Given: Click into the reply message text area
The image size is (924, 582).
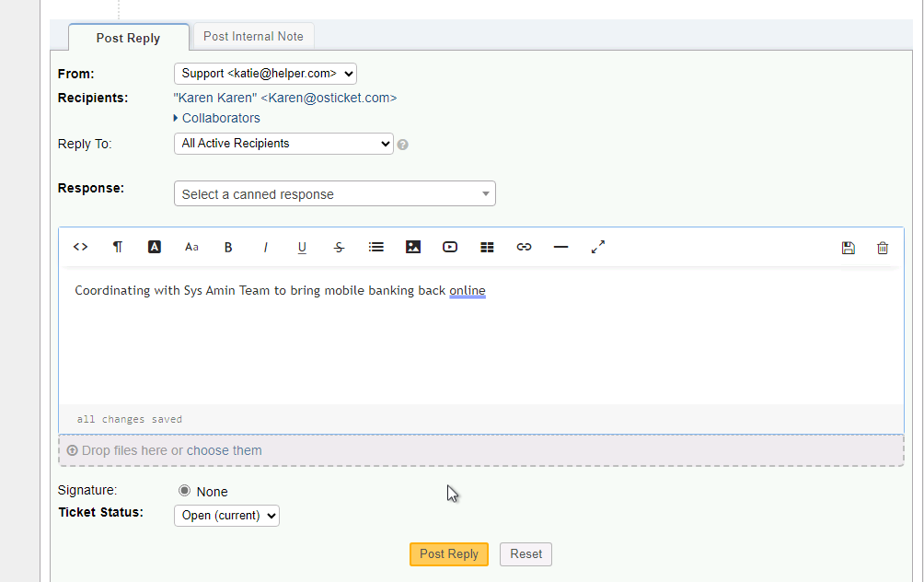Looking at the screenshot, I should coord(480,336).
